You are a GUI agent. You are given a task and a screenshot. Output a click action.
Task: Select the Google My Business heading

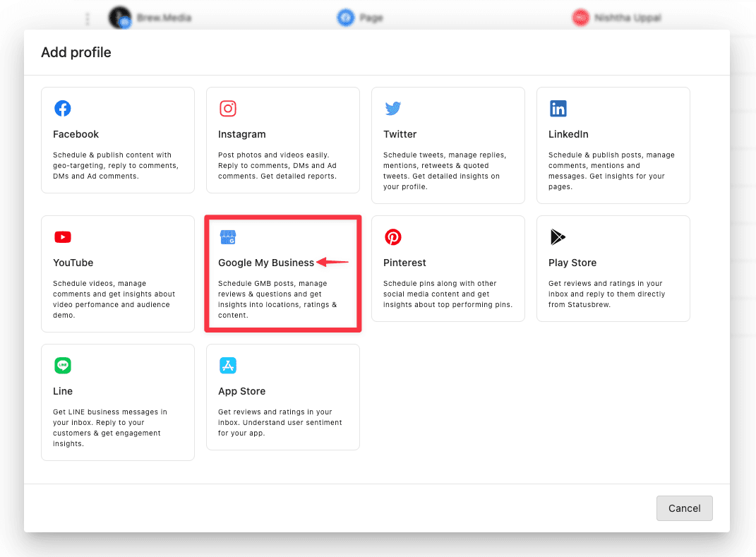pos(265,263)
